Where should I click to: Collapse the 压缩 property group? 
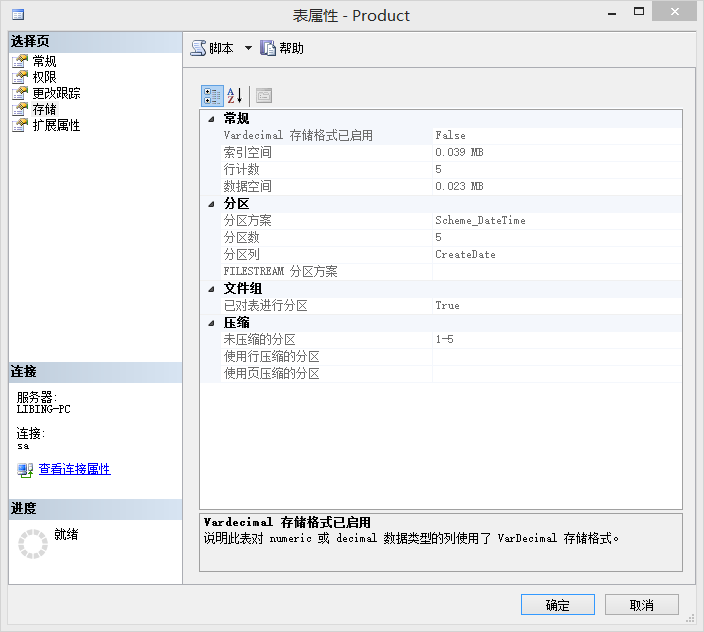211,323
